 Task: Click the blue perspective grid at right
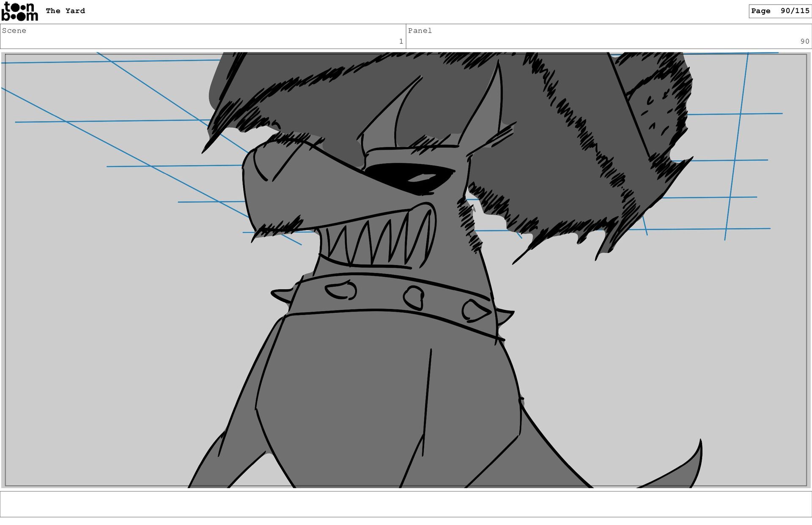[734, 161]
